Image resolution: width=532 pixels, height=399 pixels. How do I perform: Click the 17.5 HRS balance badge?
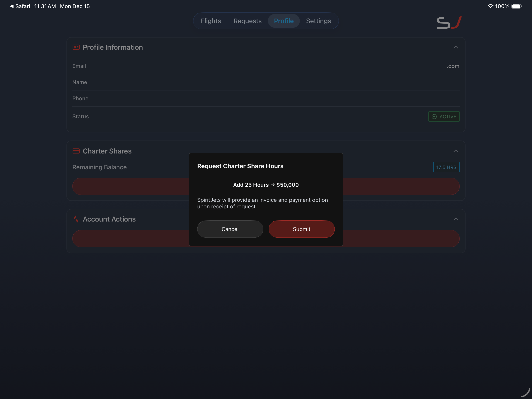446,167
